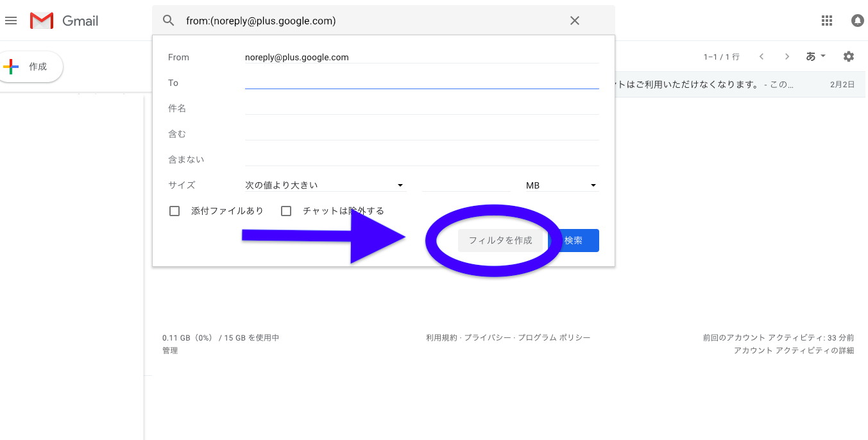Image resolution: width=868 pixels, height=440 pixels.
Task: Clear search with the X icon
Action: point(574,21)
